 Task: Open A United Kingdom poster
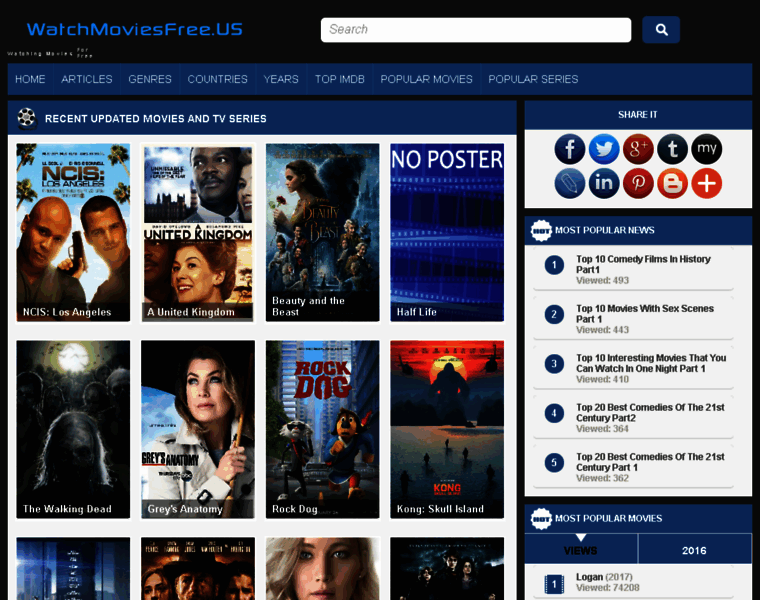198,232
